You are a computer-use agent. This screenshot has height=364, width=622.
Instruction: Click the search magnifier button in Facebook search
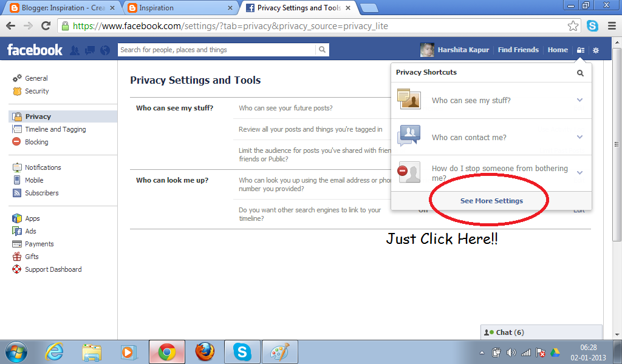click(322, 50)
